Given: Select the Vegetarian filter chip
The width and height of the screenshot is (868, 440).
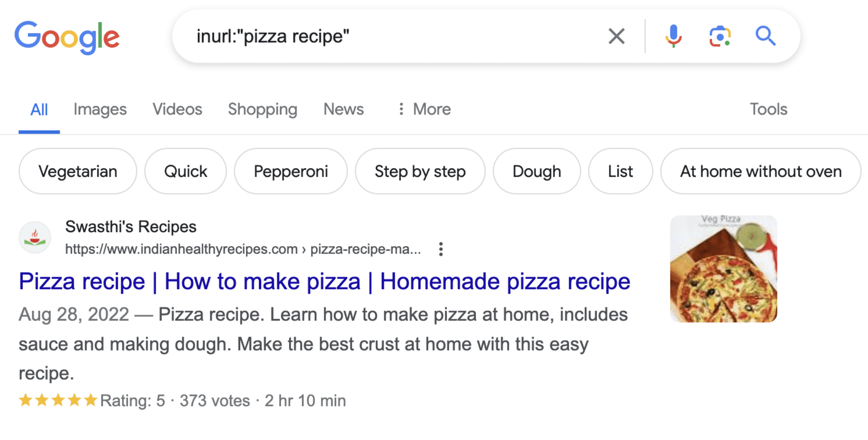Looking at the screenshot, I should click(77, 171).
